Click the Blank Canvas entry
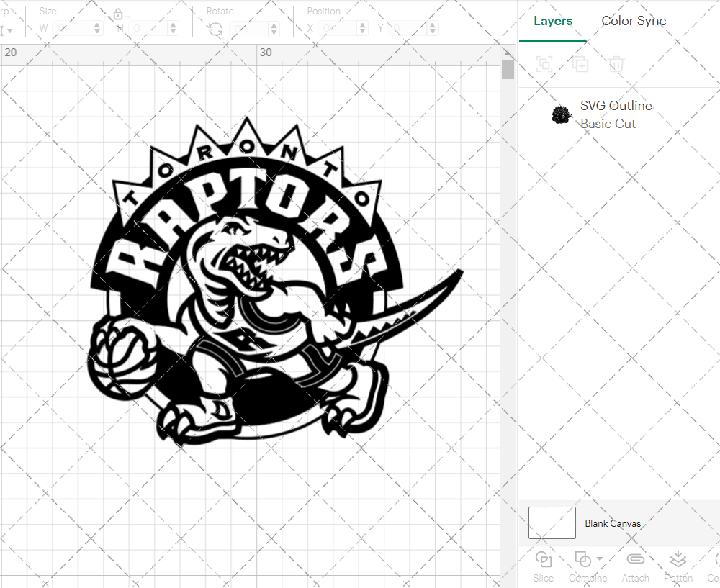The height and width of the screenshot is (588, 720). coord(613,523)
